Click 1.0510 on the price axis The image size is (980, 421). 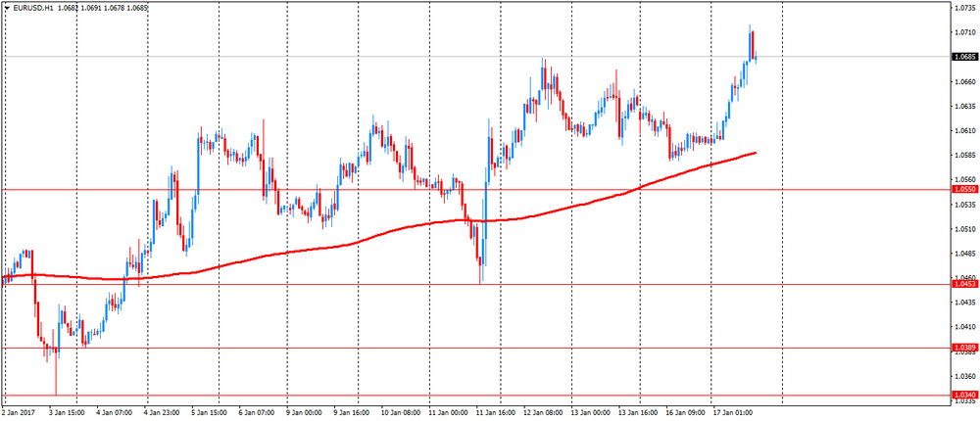[x=963, y=229]
